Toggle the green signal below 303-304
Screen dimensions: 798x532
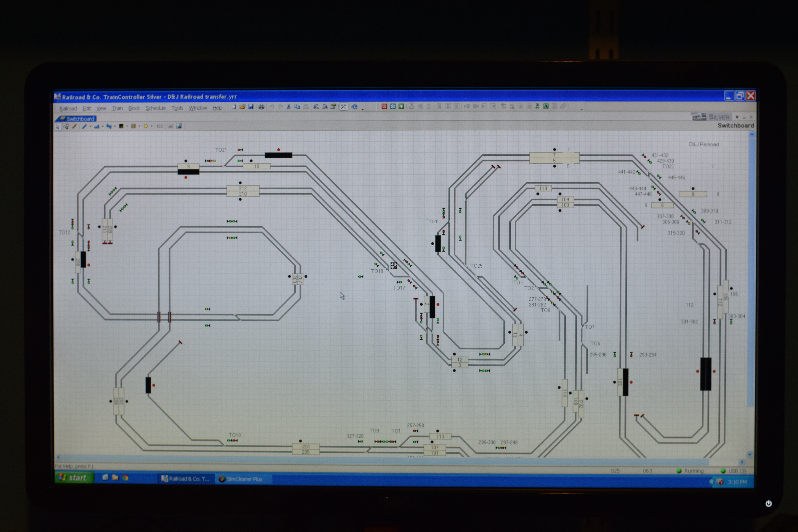point(731,322)
